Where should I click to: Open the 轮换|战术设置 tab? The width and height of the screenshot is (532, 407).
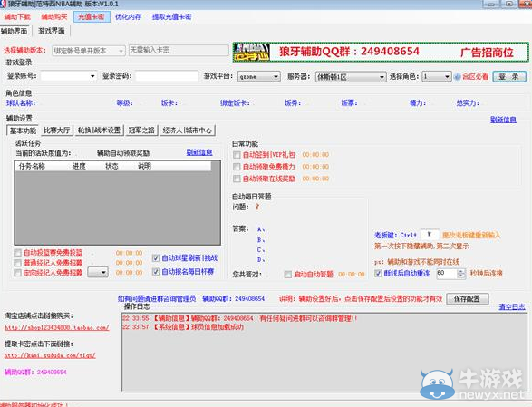[99, 131]
